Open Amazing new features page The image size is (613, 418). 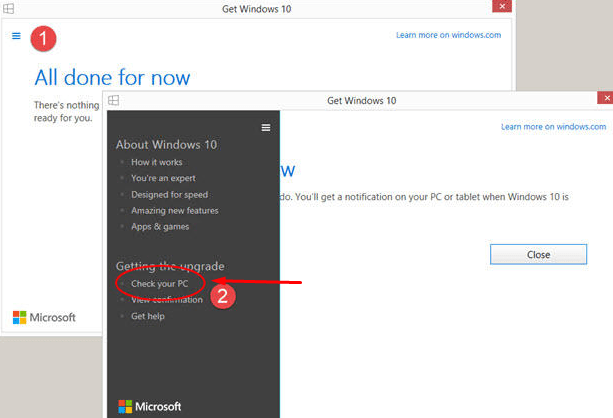[x=174, y=210]
